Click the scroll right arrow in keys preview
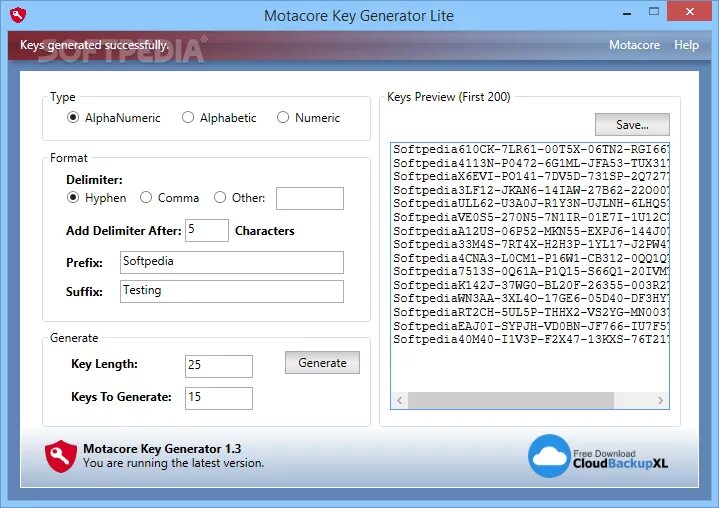This screenshot has height=508, width=719. coord(660,400)
